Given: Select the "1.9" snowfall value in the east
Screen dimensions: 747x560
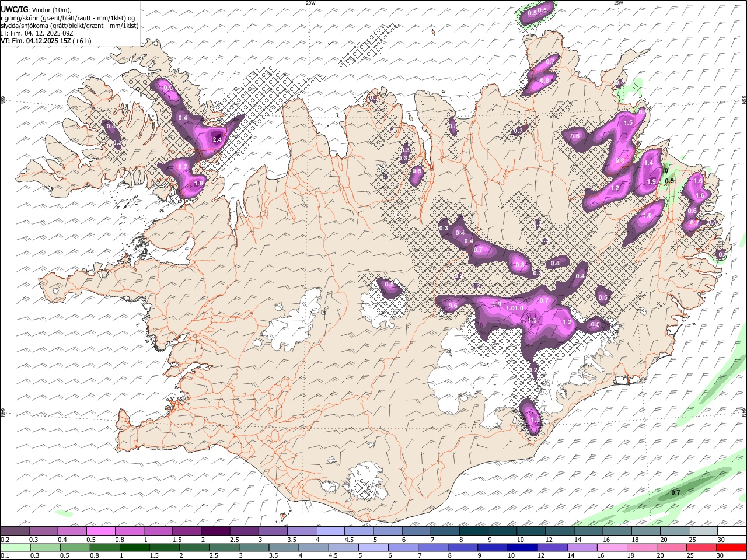Looking at the screenshot, I should point(652,181).
